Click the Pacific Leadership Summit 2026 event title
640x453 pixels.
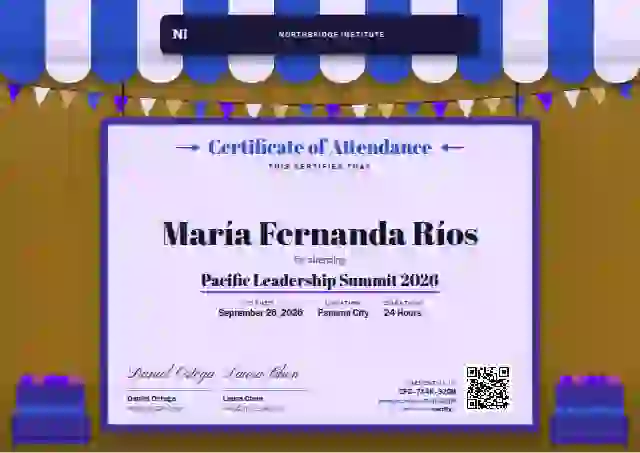pos(320,280)
